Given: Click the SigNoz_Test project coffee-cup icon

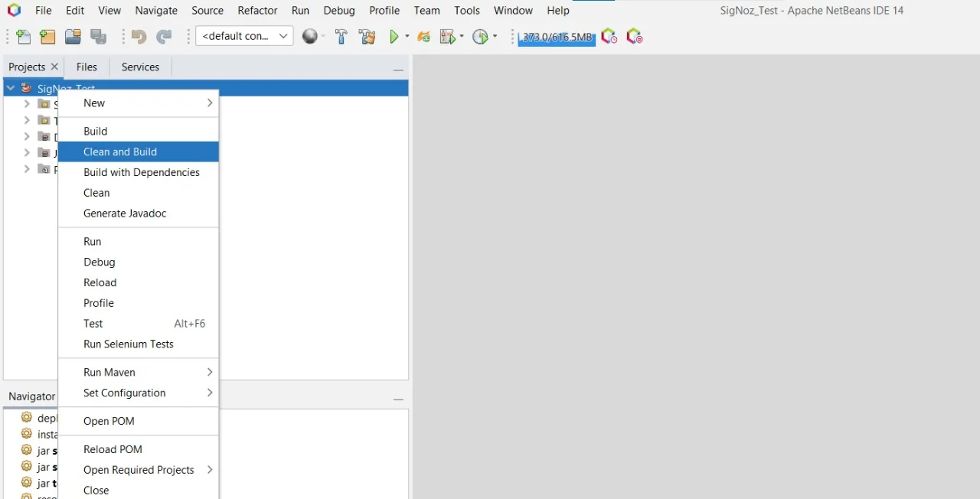Looking at the screenshot, I should click(26, 88).
